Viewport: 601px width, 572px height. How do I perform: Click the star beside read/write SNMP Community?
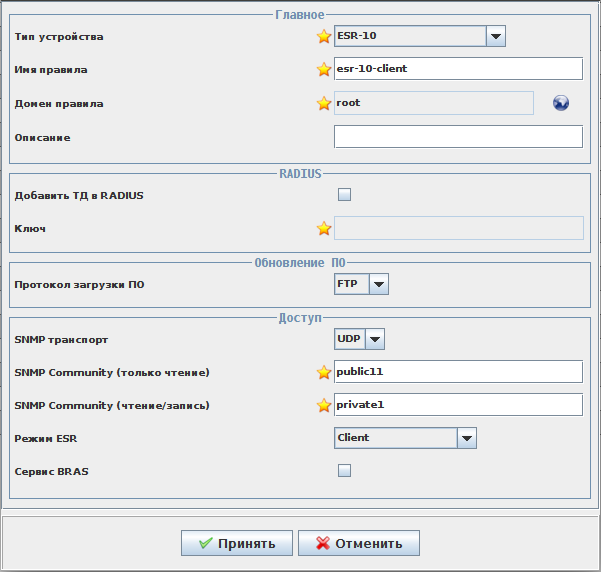[324, 405]
